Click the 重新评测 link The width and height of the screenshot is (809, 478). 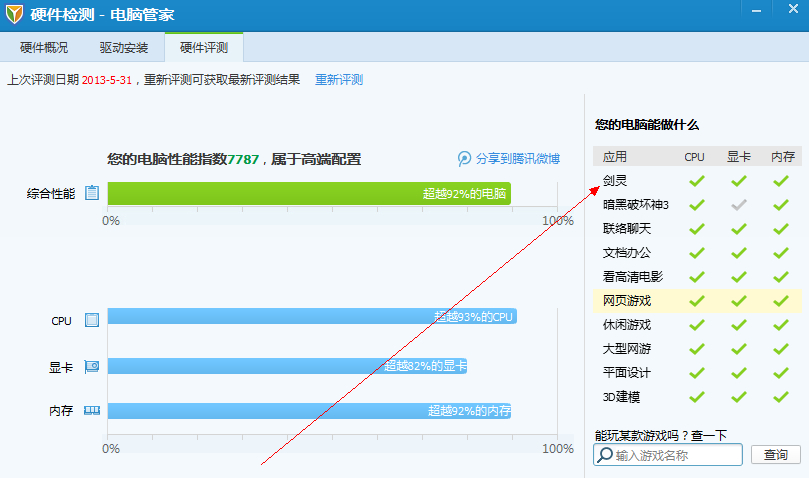coord(339,79)
